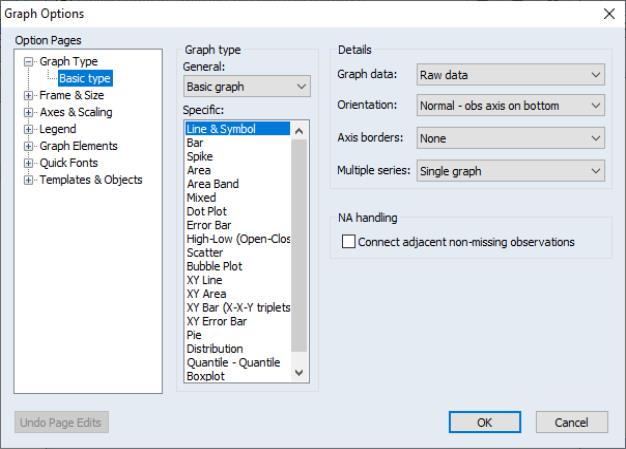Screen dimensions: 626x449
Task: Expand the Graph Elements tree node
Action: coord(28,146)
